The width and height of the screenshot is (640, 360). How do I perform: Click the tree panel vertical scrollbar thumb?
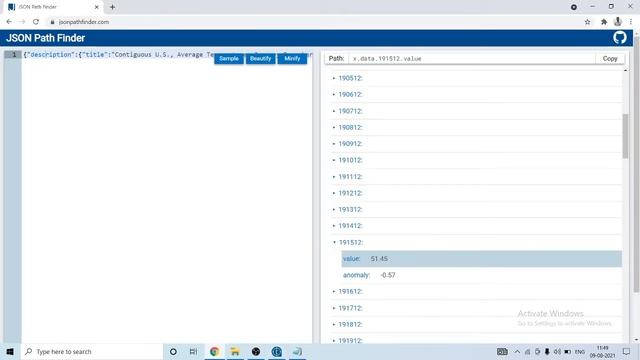pos(625,136)
